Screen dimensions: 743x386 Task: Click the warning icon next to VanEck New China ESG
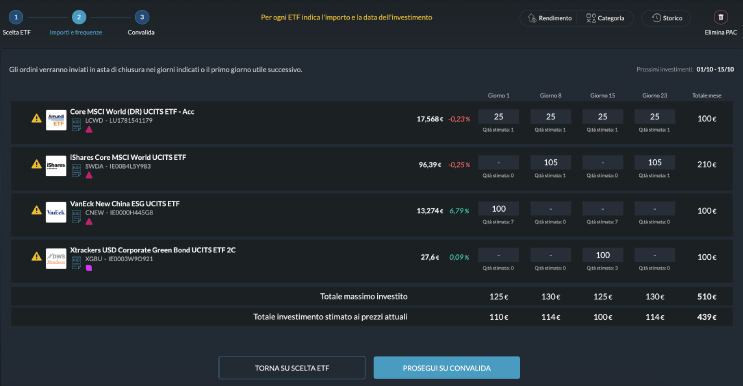tap(36, 210)
